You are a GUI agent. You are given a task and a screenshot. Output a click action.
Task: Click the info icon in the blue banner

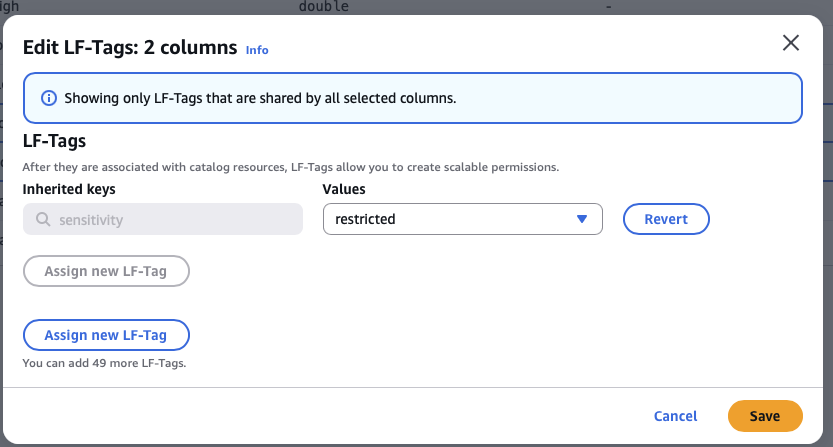click(49, 98)
